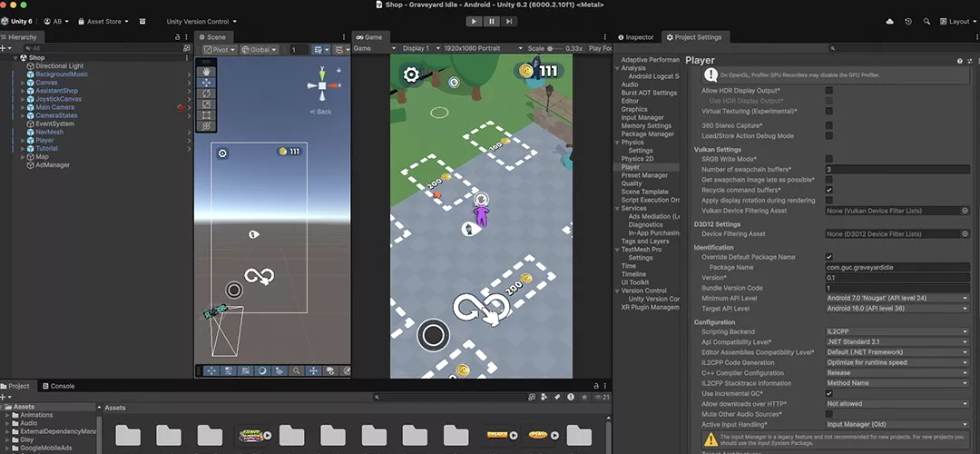
Task: Select the Hand tool in Scene toolbar
Action: (206, 71)
